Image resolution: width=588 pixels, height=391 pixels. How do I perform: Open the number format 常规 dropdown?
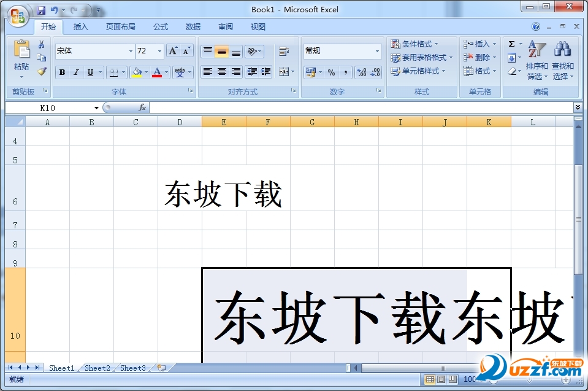[x=377, y=51]
